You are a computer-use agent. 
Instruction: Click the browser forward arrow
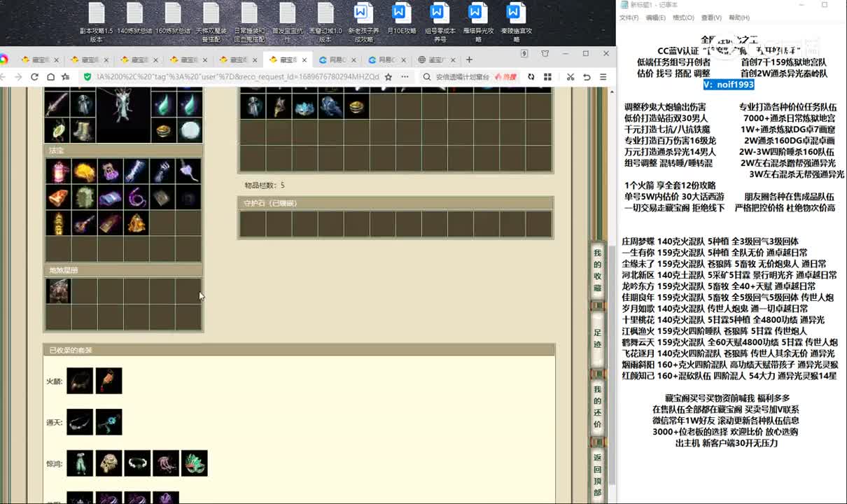pyautogui.click(x=18, y=77)
